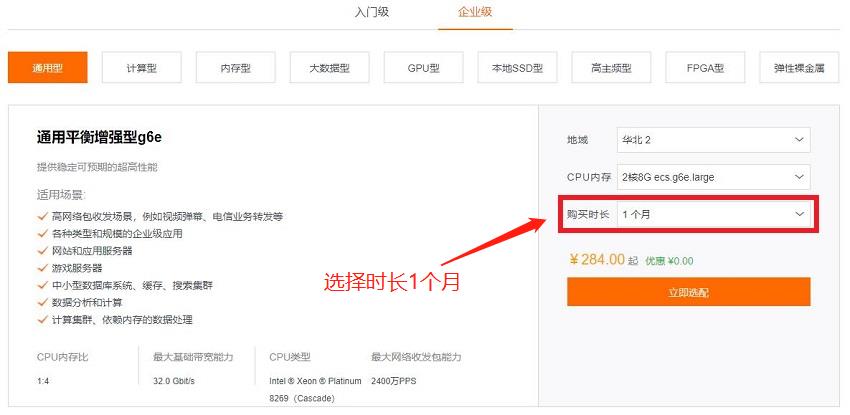Select the 弹性裸金属 instance category

(x=799, y=68)
